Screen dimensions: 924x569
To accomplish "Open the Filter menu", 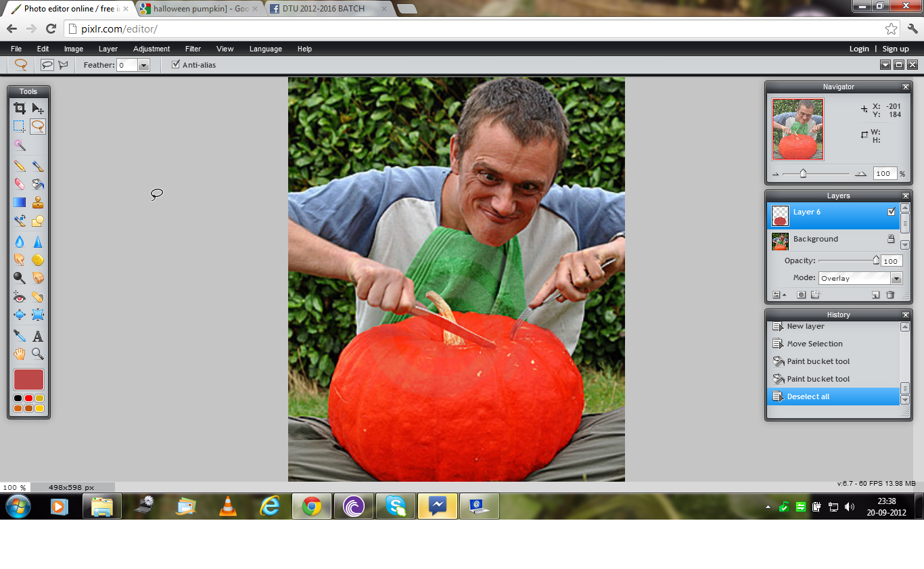I will [x=193, y=49].
